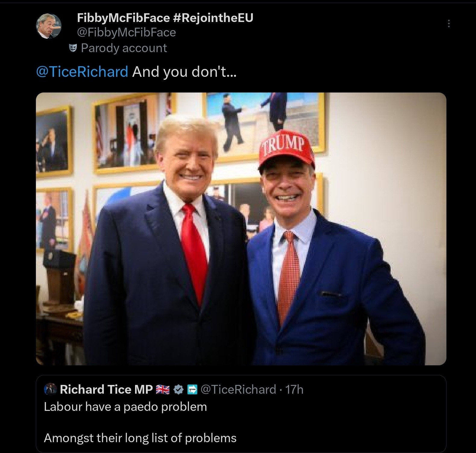The image size is (476, 453).
Task: Open the attached photo in the tweet
Action: [x=241, y=229]
